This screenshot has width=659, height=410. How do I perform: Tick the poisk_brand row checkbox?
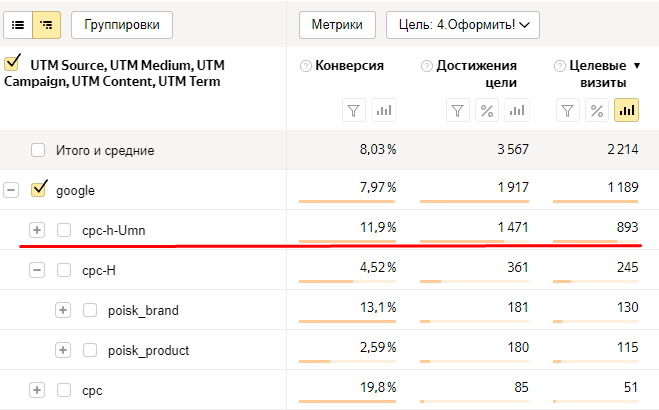(x=90, y=310)
